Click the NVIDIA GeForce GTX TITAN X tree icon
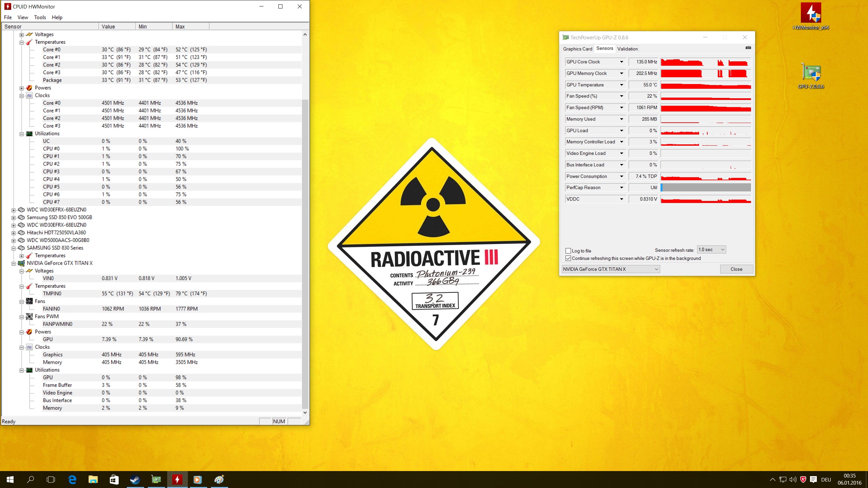 (x=21, y=263)
